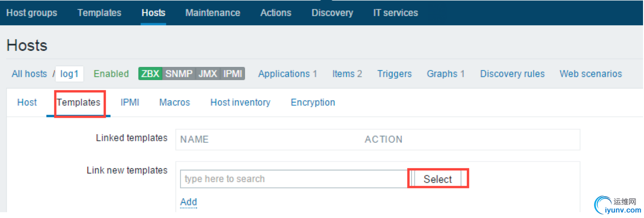Screen dimensions: 644x218
Task: Click the All hosts breadcrumb link
Action: [x=29, y=74]
